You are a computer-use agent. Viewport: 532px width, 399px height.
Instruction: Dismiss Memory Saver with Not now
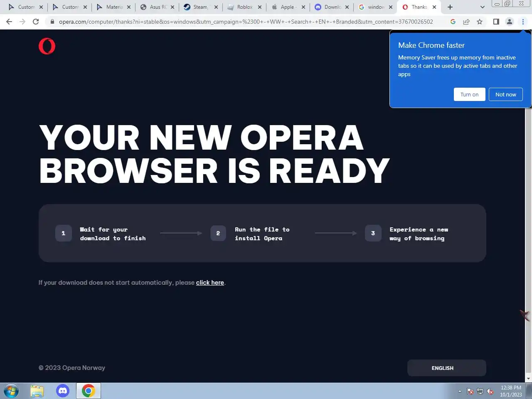(506, 94)
